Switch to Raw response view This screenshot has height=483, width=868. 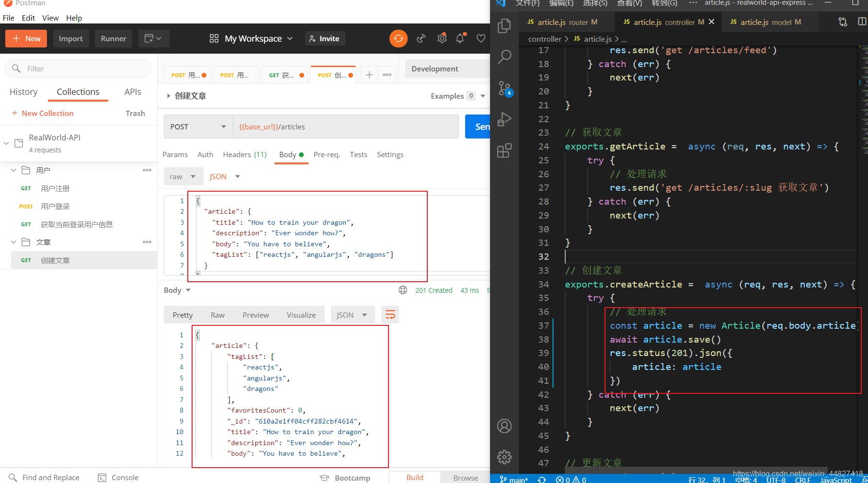click(x=217, y=315)
